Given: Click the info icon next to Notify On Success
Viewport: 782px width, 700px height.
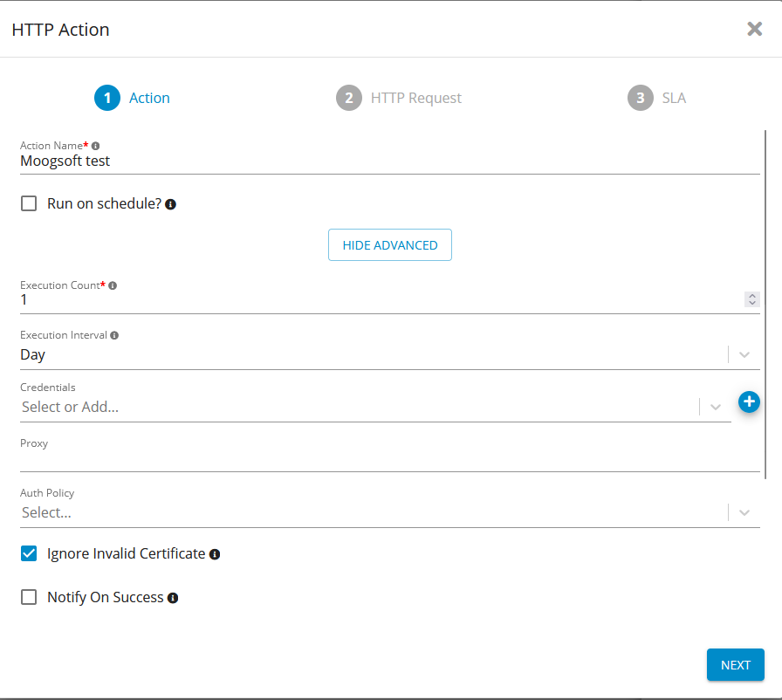Looking at the screenshot, I should [173, 598].
